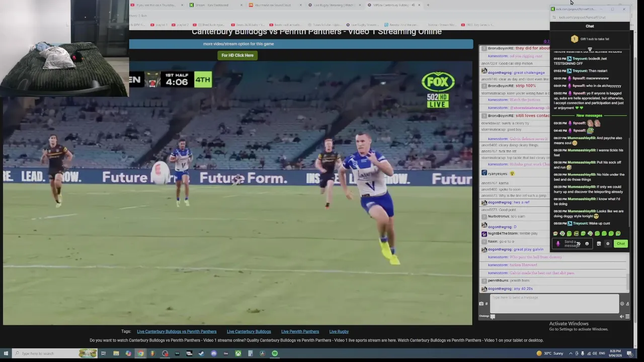Open a new browser tab with plus button
Viewport: 644px width, 362px height.
coord(428,5)
